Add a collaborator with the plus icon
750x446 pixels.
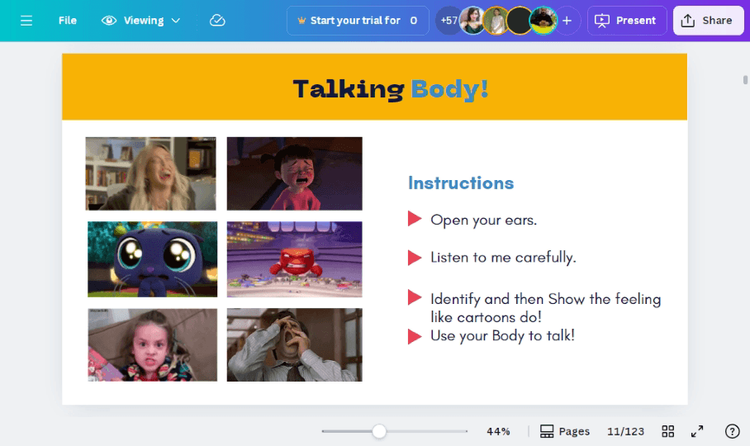tap(567, 21)
